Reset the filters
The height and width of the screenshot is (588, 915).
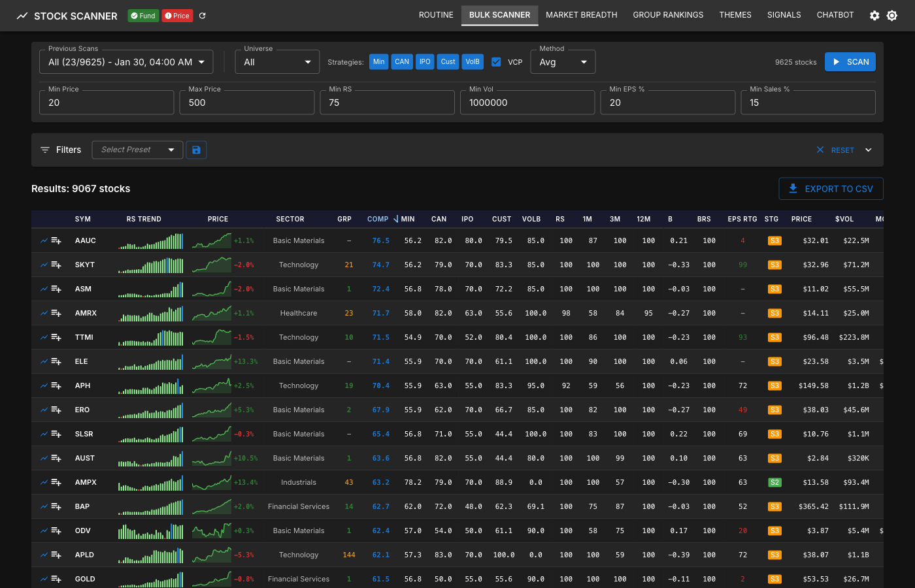[836, 150]
